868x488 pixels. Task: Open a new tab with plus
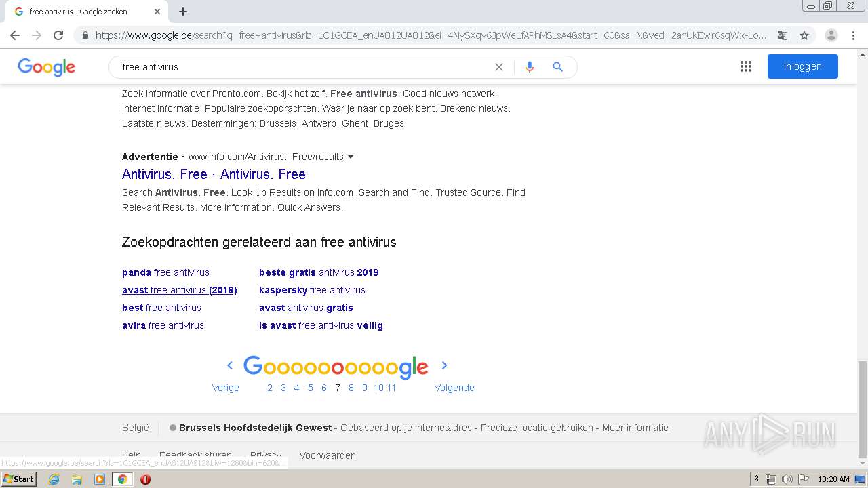tap(183, 12)
